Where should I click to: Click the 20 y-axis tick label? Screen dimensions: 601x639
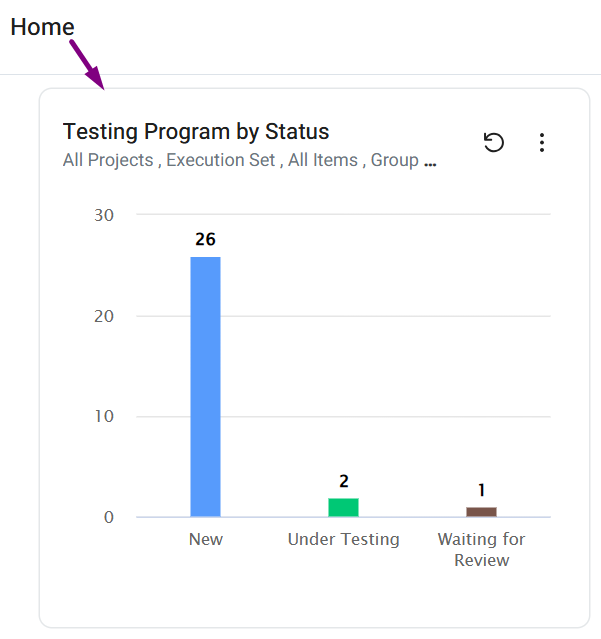(105, 316)
